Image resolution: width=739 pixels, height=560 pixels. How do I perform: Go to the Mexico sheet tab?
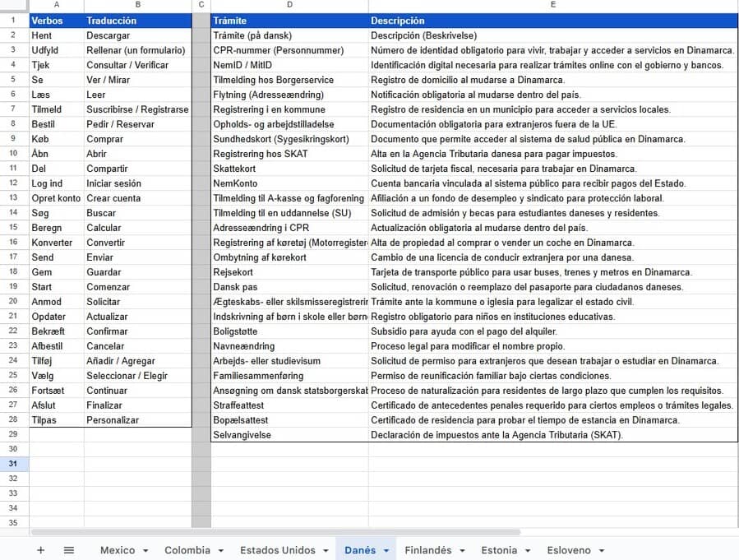[118, 550]
